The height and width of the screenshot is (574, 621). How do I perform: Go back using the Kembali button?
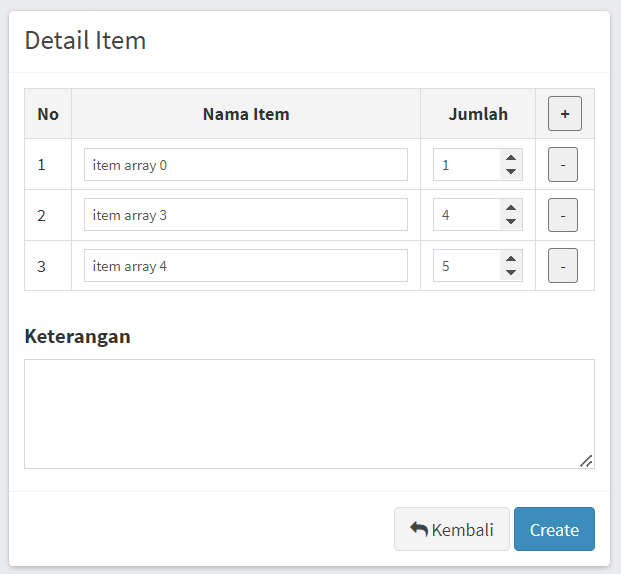tap(451, 529)
